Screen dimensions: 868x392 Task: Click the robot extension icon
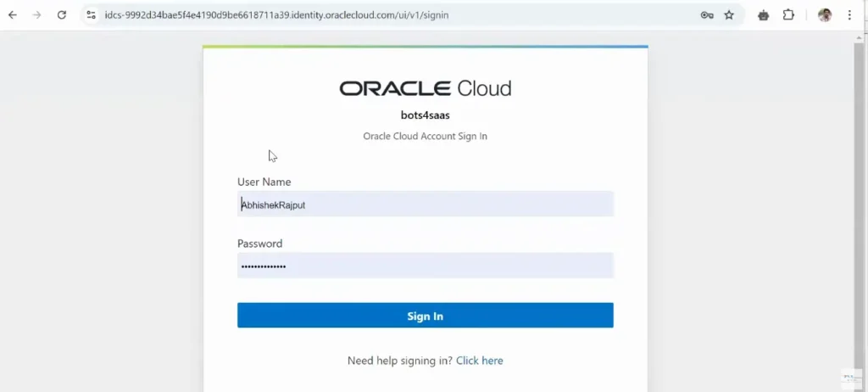tap(764, 15)
